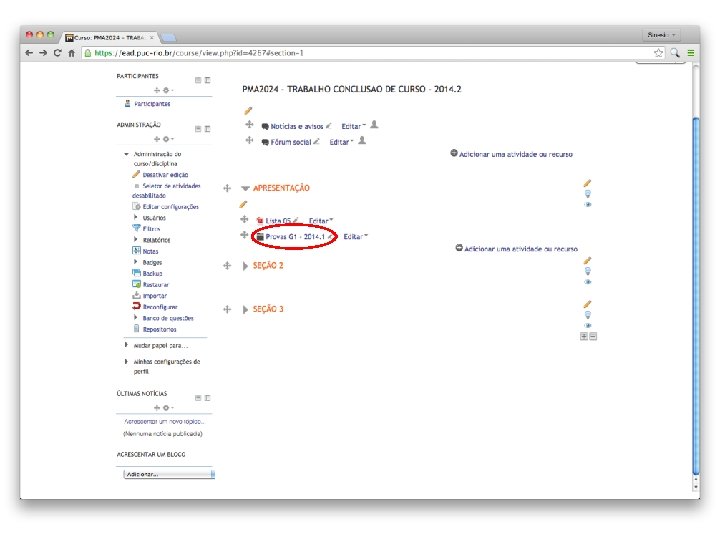Open Editar configurações in administration
The height and width of the screenshot is (540, 720).
[x=170, y=207]
